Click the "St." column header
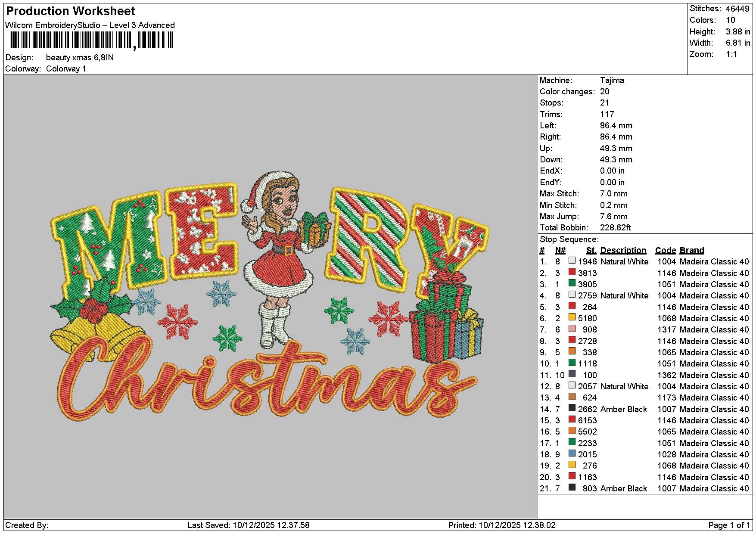The image size is (756, 534). tap(591, 251)
